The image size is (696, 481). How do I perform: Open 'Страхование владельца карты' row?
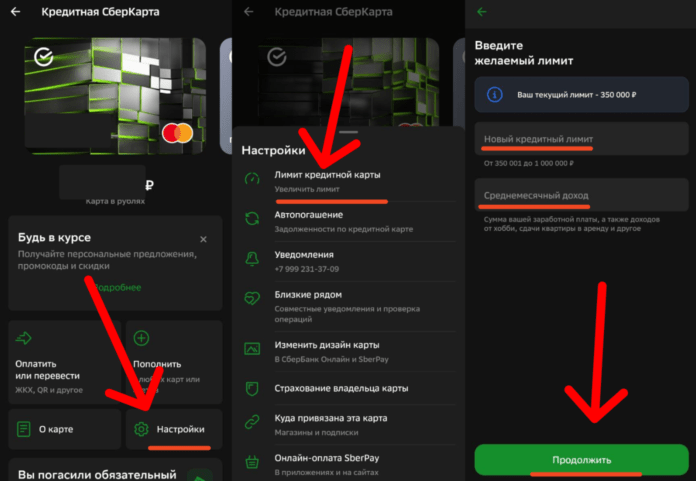pyautogui.click(x=348, y=388)
